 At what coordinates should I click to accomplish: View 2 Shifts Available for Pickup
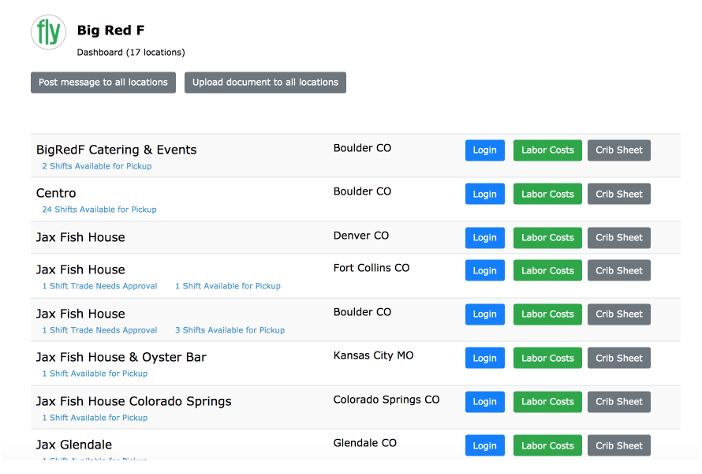tap(97, 166)
